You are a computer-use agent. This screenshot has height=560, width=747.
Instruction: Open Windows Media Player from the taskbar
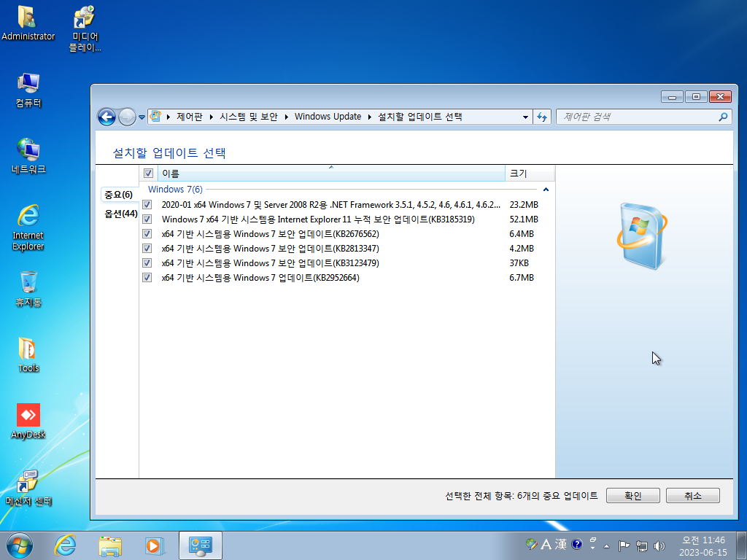click(155, 545)
